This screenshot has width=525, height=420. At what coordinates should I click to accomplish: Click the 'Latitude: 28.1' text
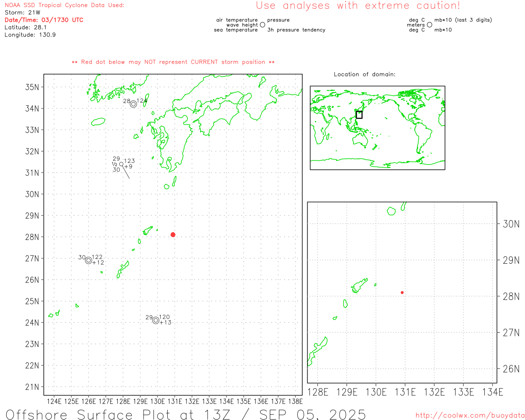click(25, 27)
